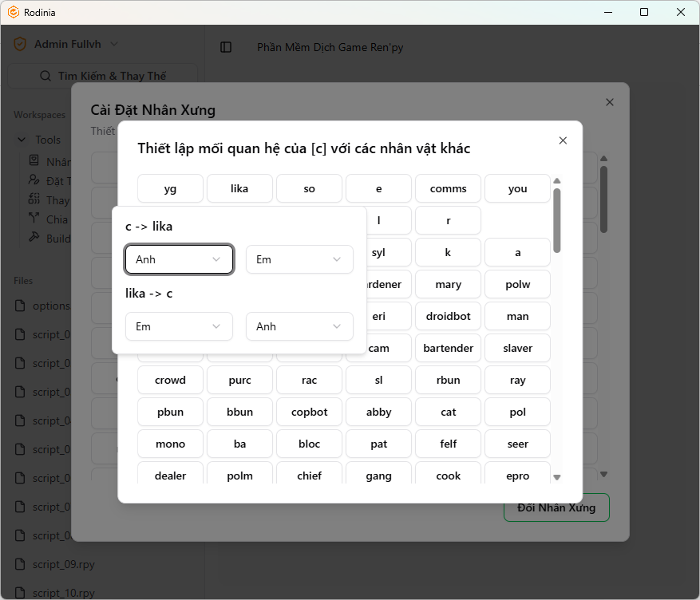700x600 pixels.
Task: Choose the e character button
Action: [378, 188]
